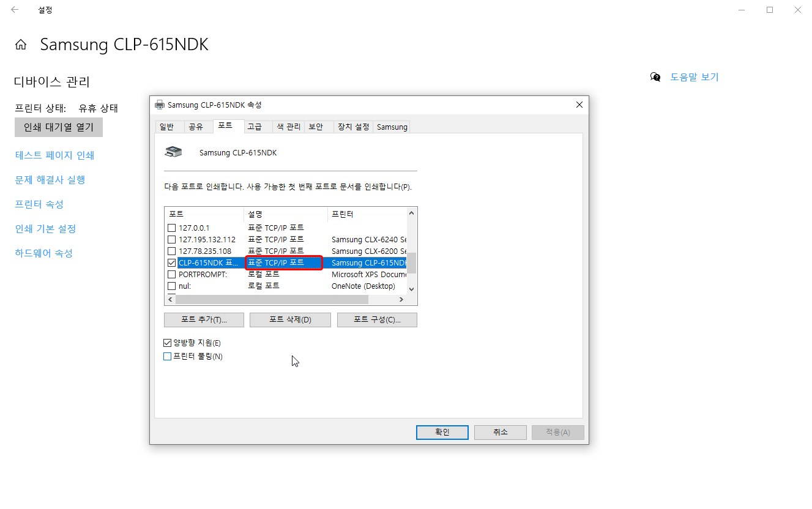812x509 pixels.
Task: Click the port list scroll-down arrow
Action: pos(411,289)
